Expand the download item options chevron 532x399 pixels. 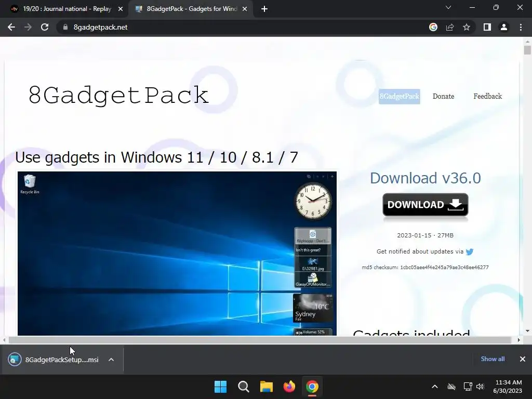111,360
